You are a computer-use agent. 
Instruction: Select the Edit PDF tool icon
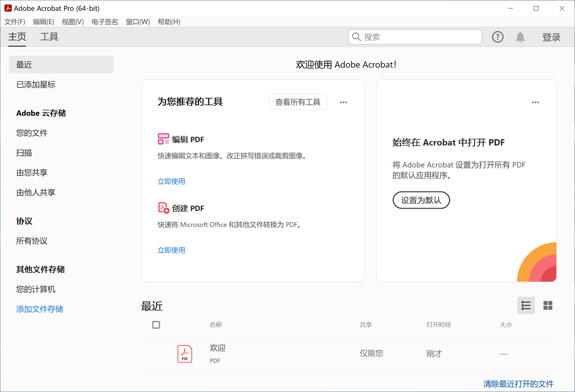point(163,139)
